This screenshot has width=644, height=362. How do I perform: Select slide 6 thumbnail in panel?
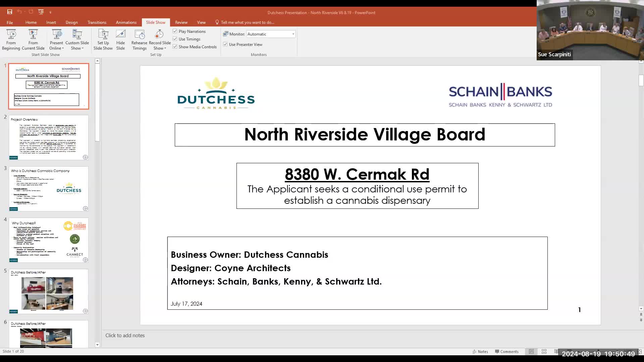coord(49,334)
